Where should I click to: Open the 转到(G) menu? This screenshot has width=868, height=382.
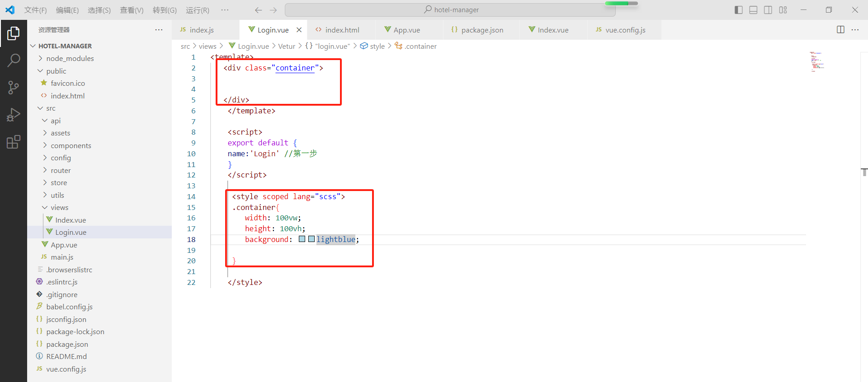tap(165, 10)
